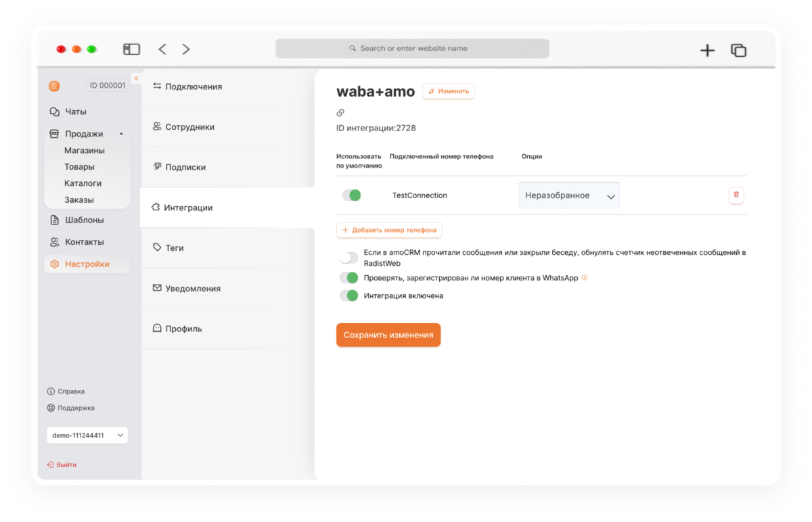812x522 pixels.
Task: Click the Chats speech bubble icon
Action: (x=55, y=112)
